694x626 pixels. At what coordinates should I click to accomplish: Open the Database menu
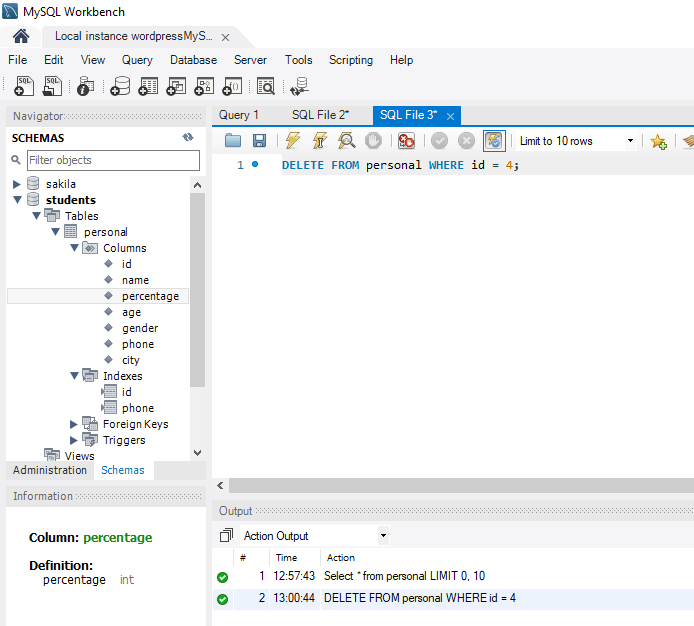[193, 60]
